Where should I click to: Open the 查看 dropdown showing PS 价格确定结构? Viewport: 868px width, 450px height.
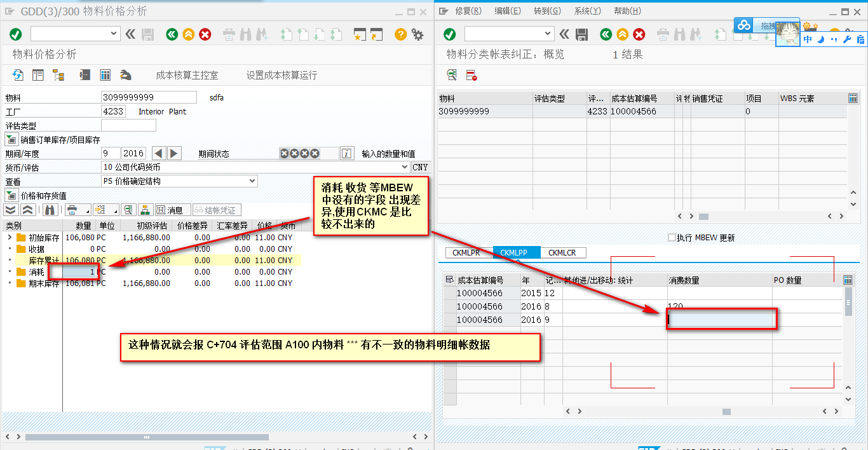252,181
